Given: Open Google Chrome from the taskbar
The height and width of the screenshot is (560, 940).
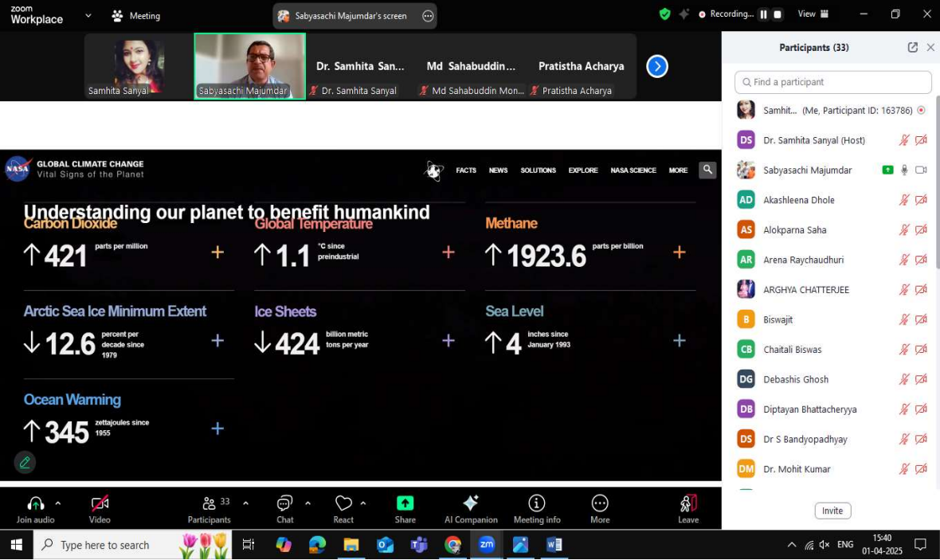Looking at the screenshot, I should tap(452, 544).
